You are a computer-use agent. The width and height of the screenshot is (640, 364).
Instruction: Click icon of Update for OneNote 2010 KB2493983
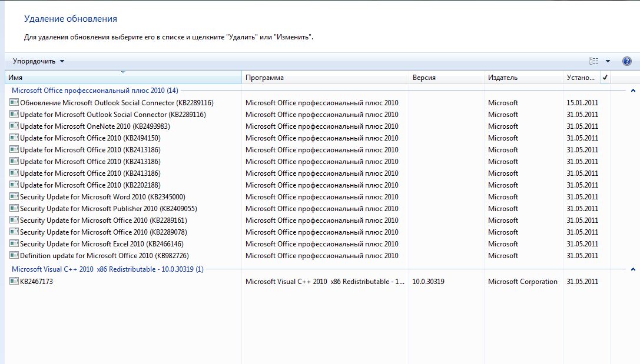[14, 126]
